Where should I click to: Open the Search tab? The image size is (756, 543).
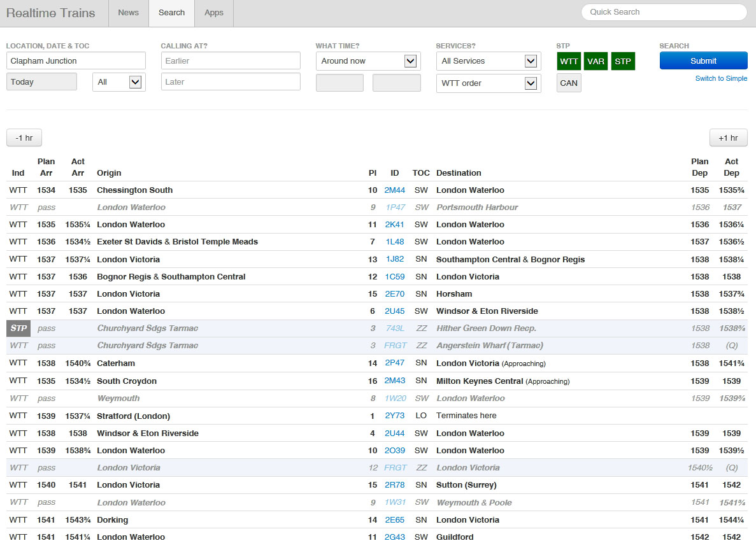click(x=171, y=13)
